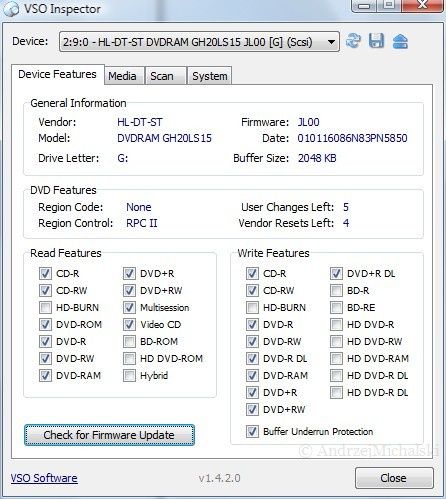Image resolution: width=446 pixels, height=499 pixels.
Task: Click the date value 010116086N83PN5850
Action: point(352,138)
